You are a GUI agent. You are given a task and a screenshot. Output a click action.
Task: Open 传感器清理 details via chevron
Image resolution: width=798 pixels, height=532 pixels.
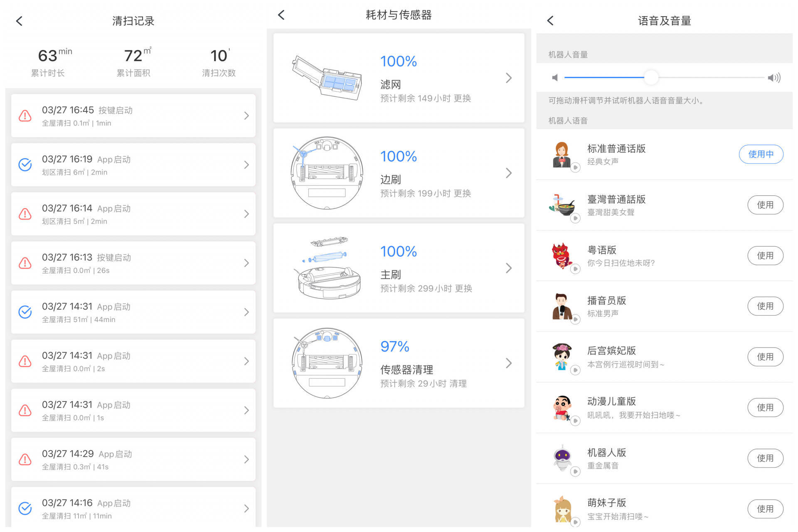508,363
